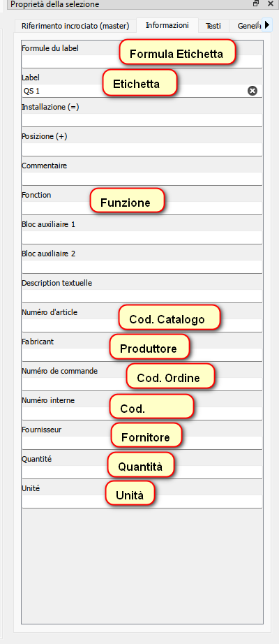Click the Bloc auxiliaire 1 field
Screen dimensions: 279x644
click(x=142, y=237)
